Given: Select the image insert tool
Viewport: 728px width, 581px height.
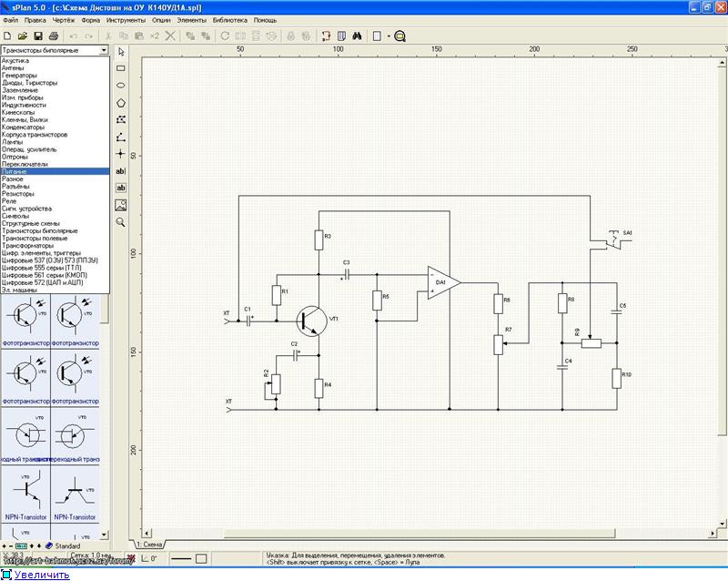Looking at the screenshot, I should 121,205.
